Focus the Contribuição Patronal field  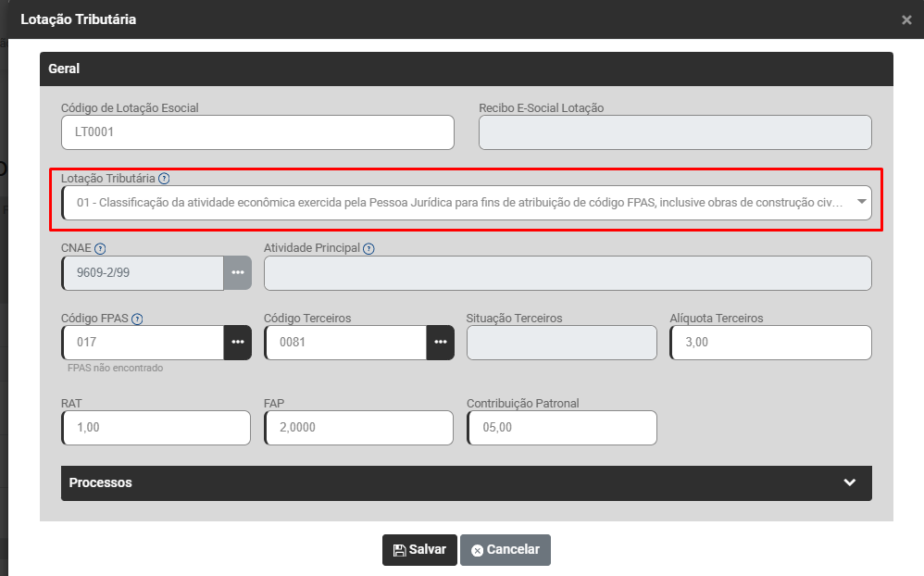pyautogui.click(x=562, y=428)
